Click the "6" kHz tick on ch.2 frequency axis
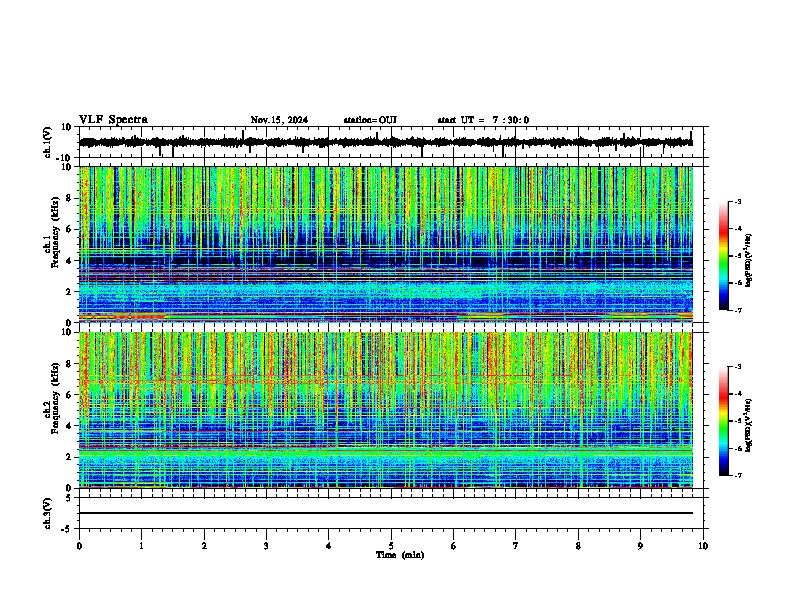Screen dimensions: 792x612 (x=69, y=394)
